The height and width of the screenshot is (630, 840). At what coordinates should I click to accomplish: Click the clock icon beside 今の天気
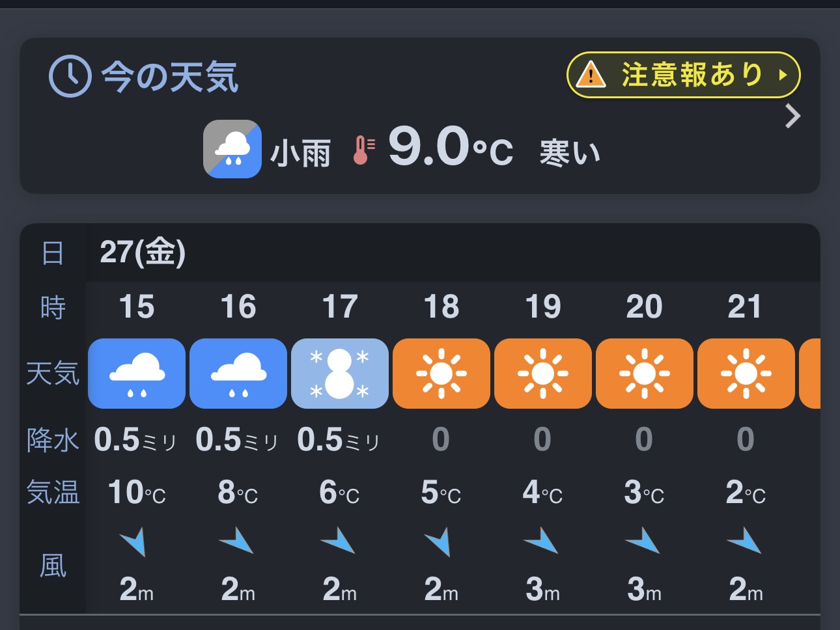click(x=70, y=77)
